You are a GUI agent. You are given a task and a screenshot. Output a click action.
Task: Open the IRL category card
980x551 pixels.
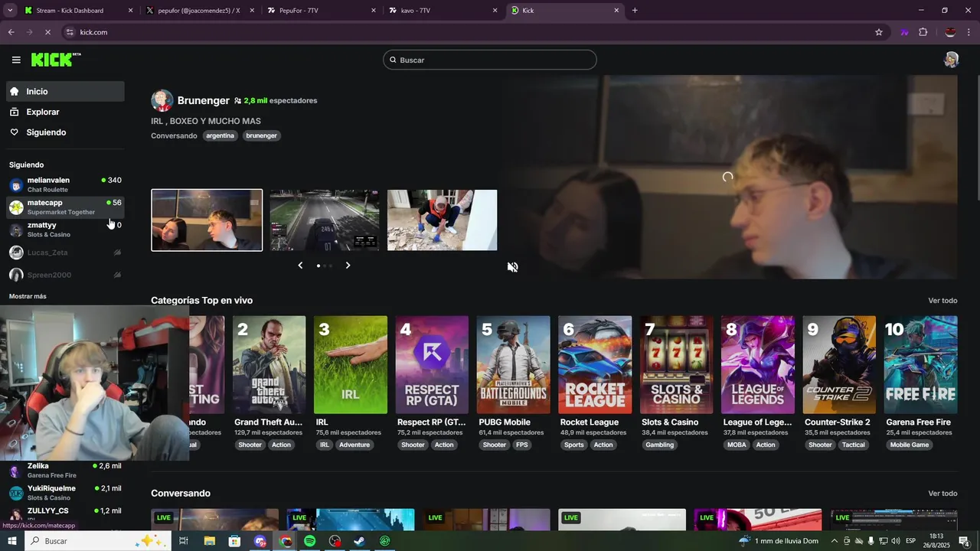click(x=351, y=365)
